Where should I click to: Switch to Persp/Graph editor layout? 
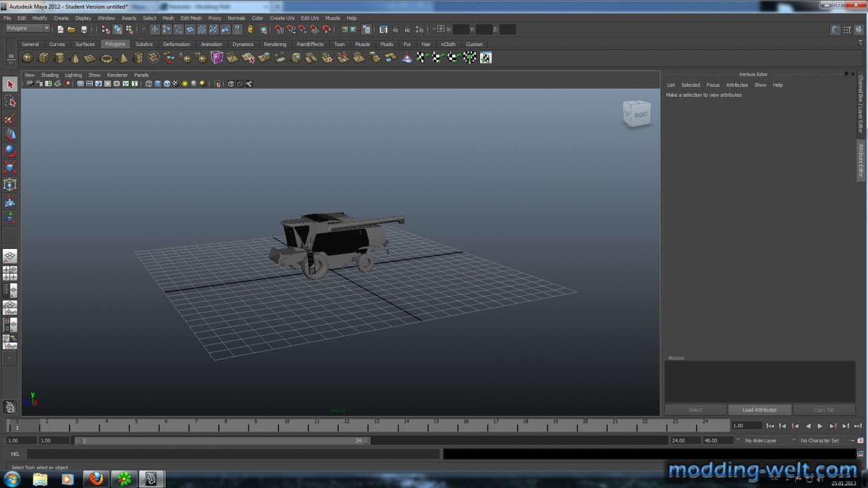tap(10, 308)
